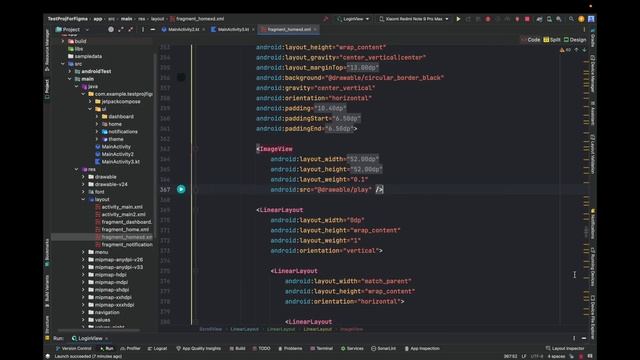Click the Sync Project with Gradle icon
Screen dimensions: 640x360
click(x=539, y=19)
